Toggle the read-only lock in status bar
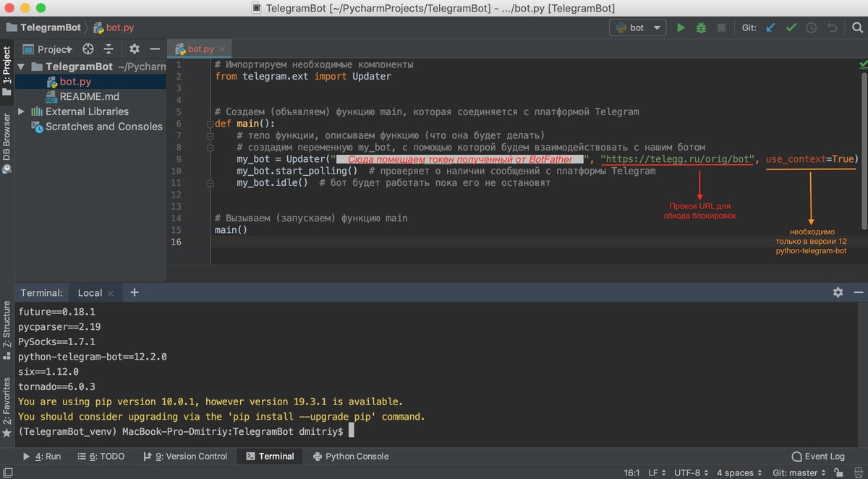This screenshot has height=479, width=868. 838,472
